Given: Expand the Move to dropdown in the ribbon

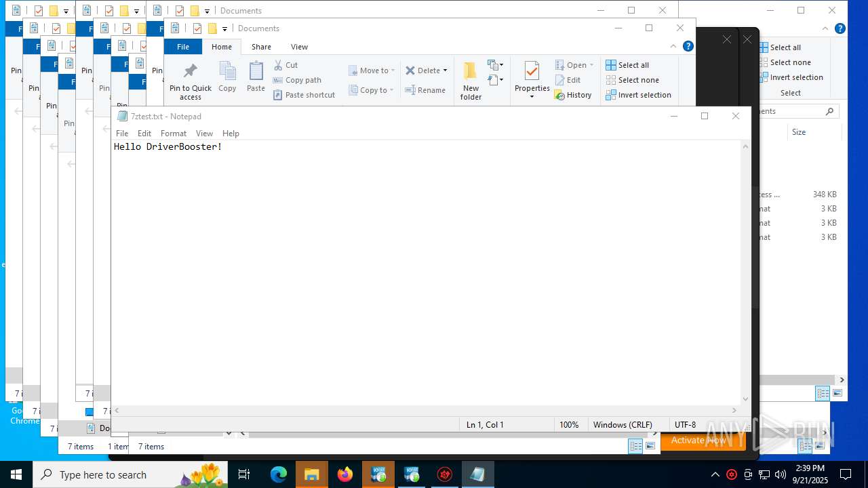Looking at the screenshot, I should (393, 70).
